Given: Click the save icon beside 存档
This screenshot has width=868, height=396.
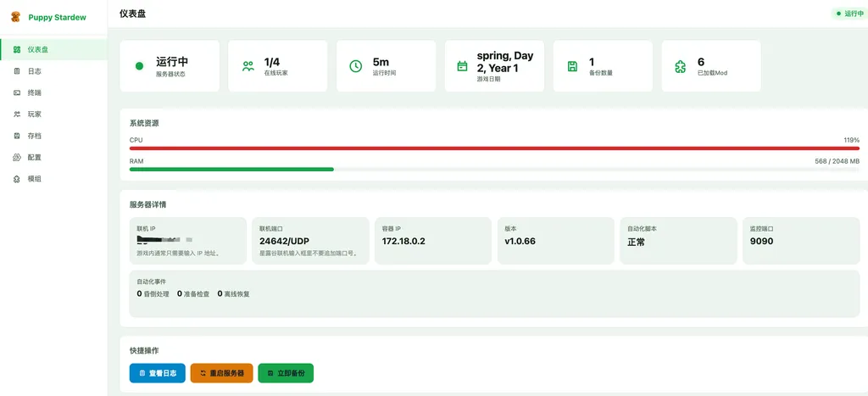Looking at the screenshot, I should (17, 136).
